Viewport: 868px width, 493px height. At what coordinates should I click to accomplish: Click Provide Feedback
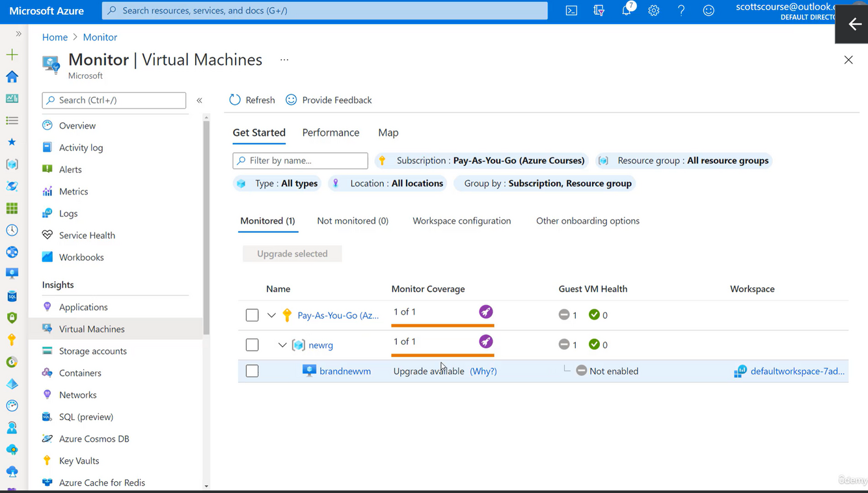(x=329, y=100)
